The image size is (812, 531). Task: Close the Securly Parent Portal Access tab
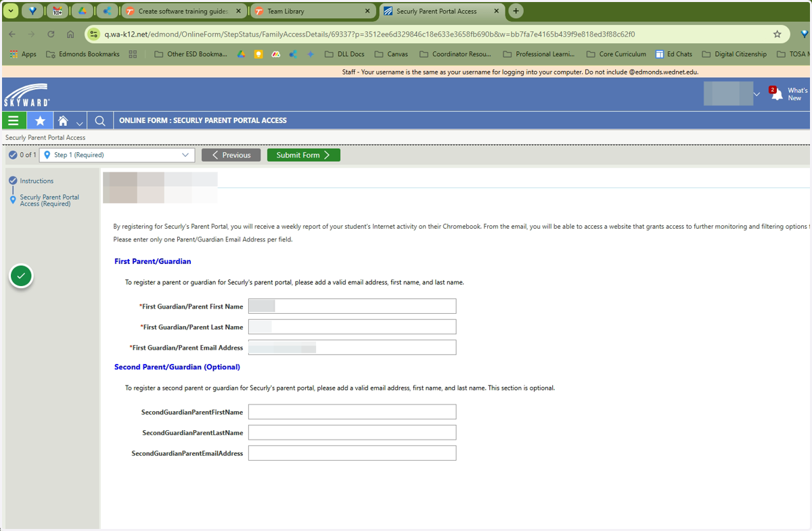coord(497,11)
